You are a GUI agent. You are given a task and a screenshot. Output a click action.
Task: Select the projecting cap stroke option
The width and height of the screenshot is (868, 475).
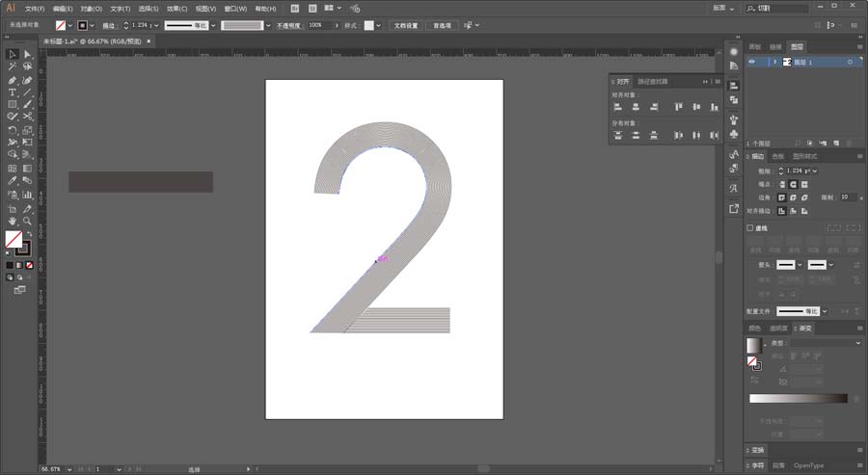click(x=804, y=184)
